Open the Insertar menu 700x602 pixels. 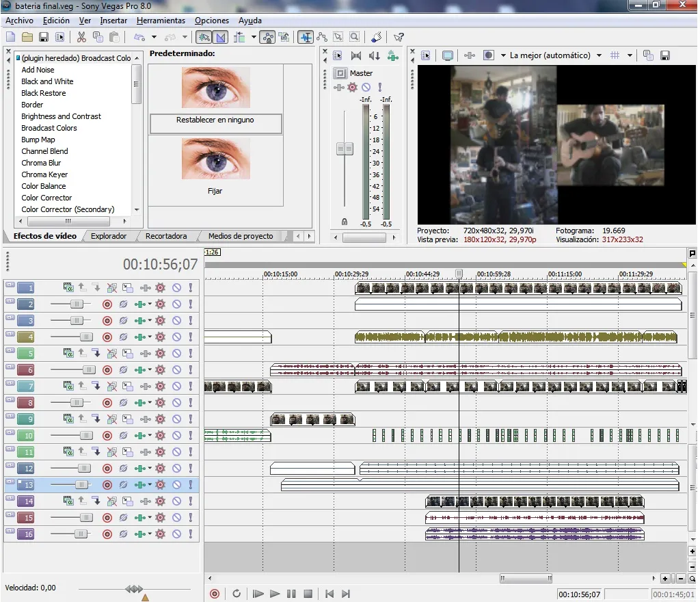point(113,21)
